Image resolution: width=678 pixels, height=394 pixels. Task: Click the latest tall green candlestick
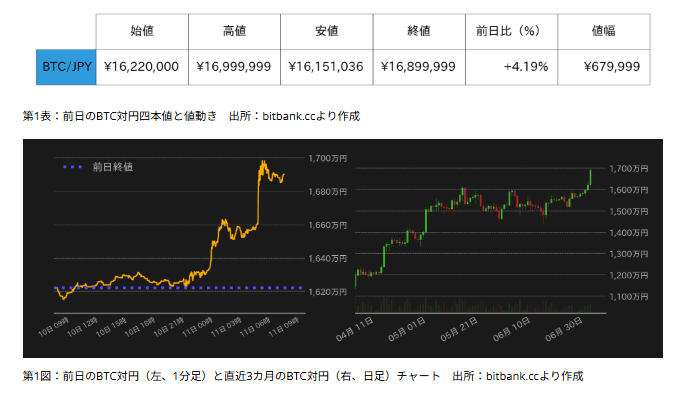591,177
